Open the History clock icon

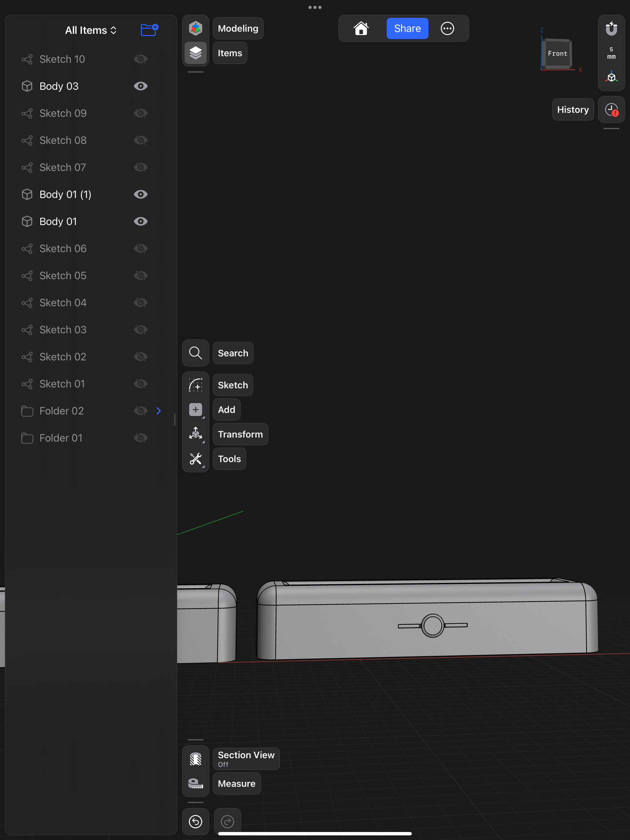611,110
